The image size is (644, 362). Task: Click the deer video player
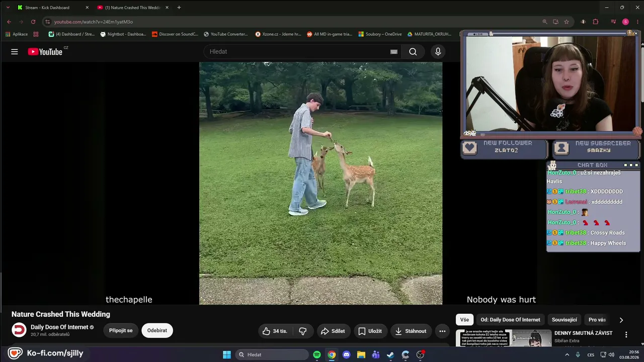pos(320,183)
